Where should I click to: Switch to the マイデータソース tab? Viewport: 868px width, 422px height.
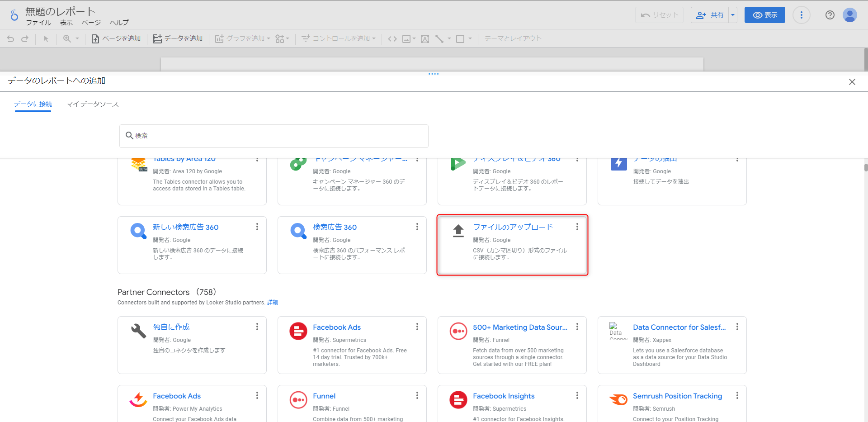93,104
